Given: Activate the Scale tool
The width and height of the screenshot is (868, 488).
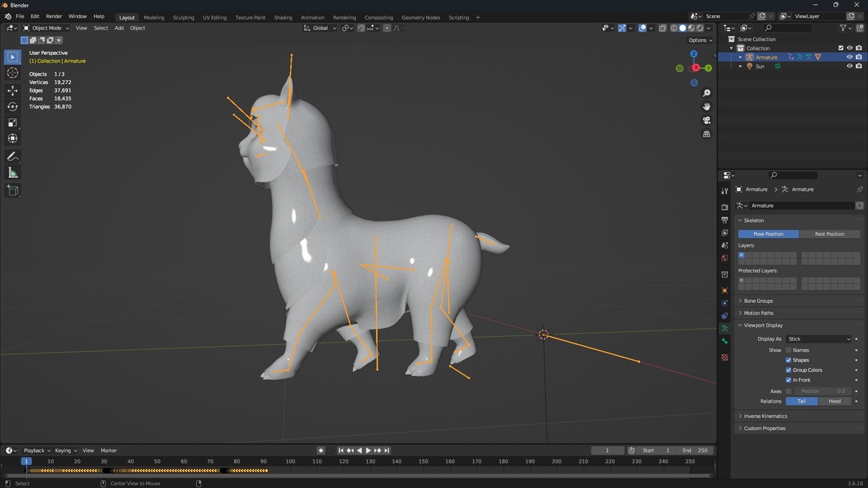Looking at the screenshot, I should (12, 122).
